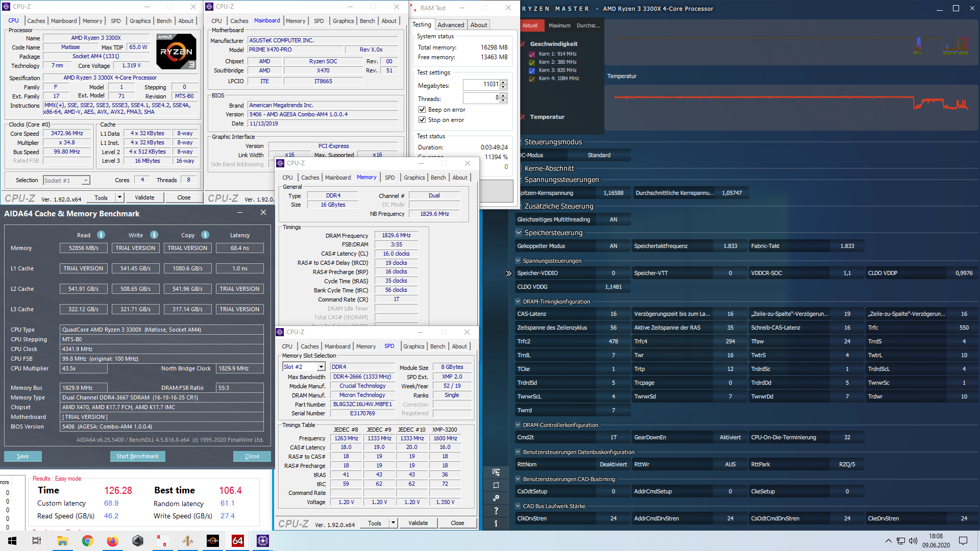Toggle Kern 3 speed graph checkbox
This screenshot has height=551, width=980.
click(x=532, y=70)
